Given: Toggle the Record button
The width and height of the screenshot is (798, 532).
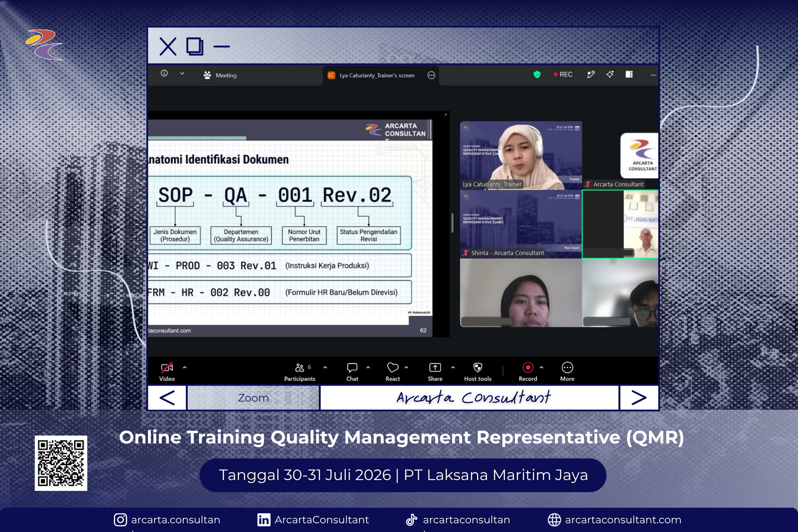Looking at the screenshot, I should tap(528, 372).
